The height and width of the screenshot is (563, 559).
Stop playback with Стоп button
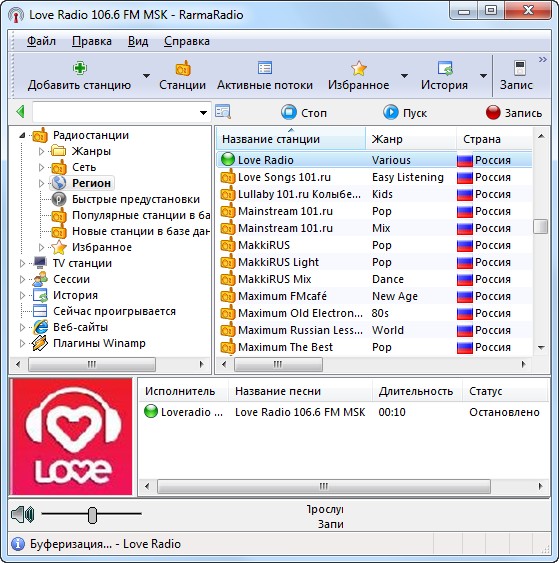304,113
